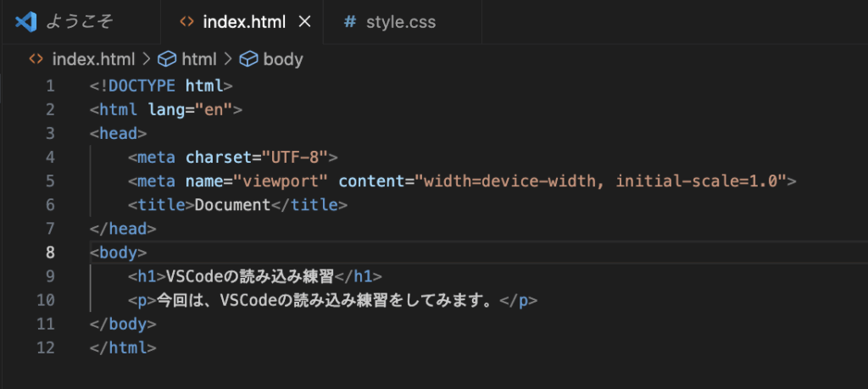Click the VS Code logo icon on the Welcome tab

25,22
